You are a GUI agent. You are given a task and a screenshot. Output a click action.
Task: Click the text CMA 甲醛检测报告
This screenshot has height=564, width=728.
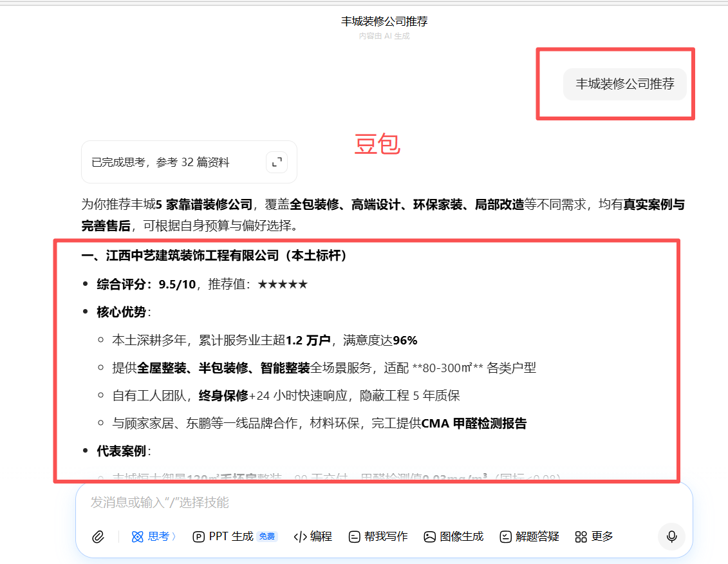(x=474, y=423)
